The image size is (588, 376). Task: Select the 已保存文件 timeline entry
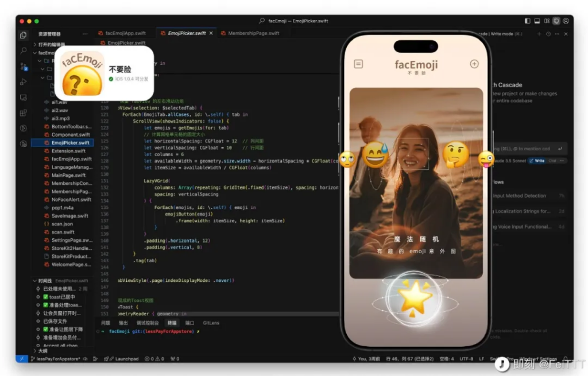pos(55,321)
